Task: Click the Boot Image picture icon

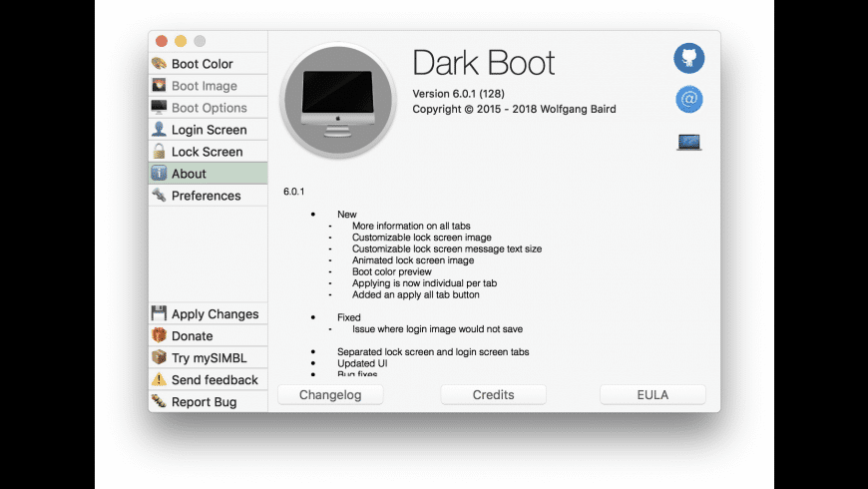Action: point(159,85)
